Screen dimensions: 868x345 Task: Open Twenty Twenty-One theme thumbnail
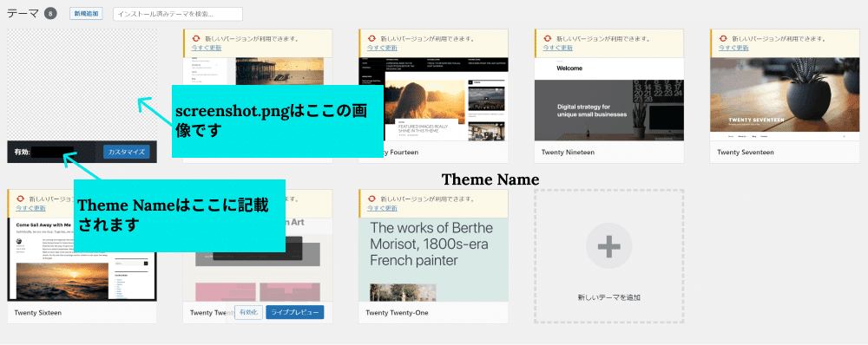point(433,259)
